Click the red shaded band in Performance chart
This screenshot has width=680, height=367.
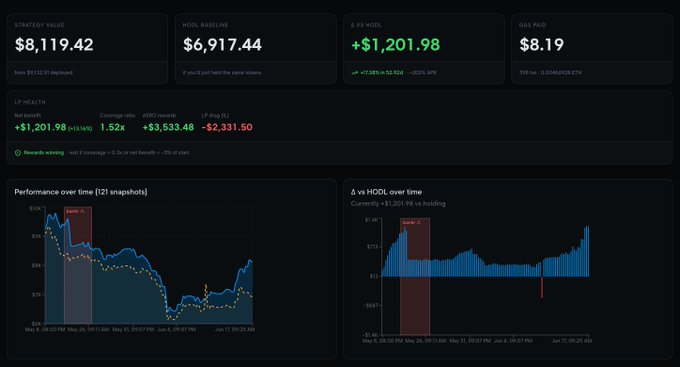(78, 265)
